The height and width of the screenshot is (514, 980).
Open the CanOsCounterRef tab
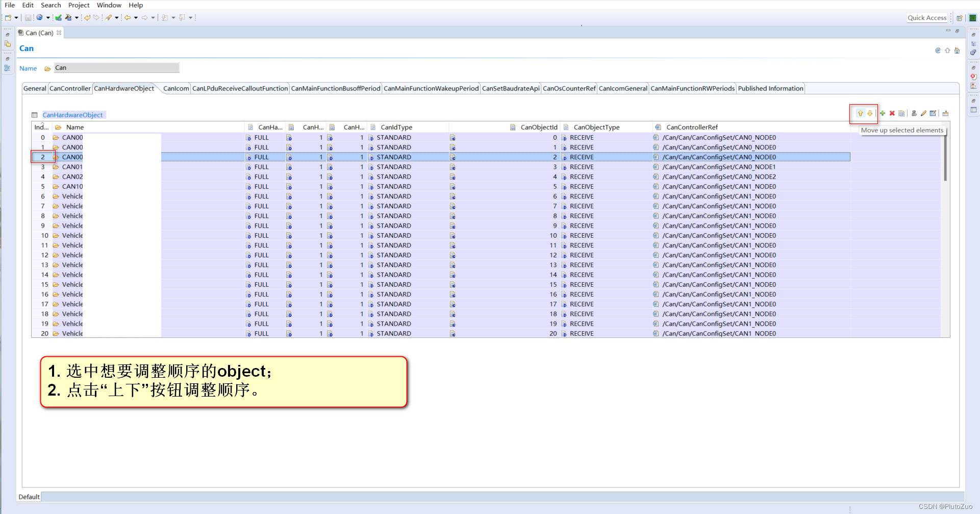click(x=569, y=88)
